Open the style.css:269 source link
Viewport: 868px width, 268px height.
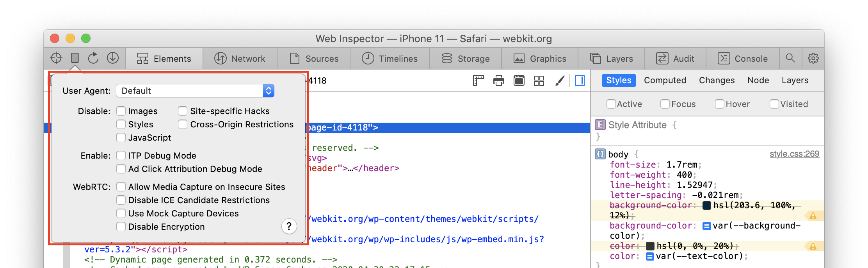coord(794,154)
